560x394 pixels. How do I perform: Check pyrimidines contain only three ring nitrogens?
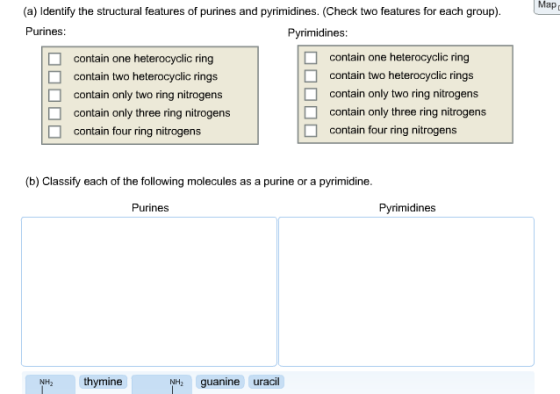point(311,112)
